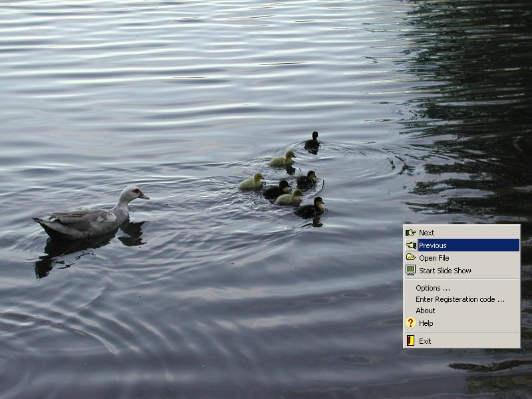Select Exit to close the viewer
Screen dimensions: 532x399
pos(462,341)
